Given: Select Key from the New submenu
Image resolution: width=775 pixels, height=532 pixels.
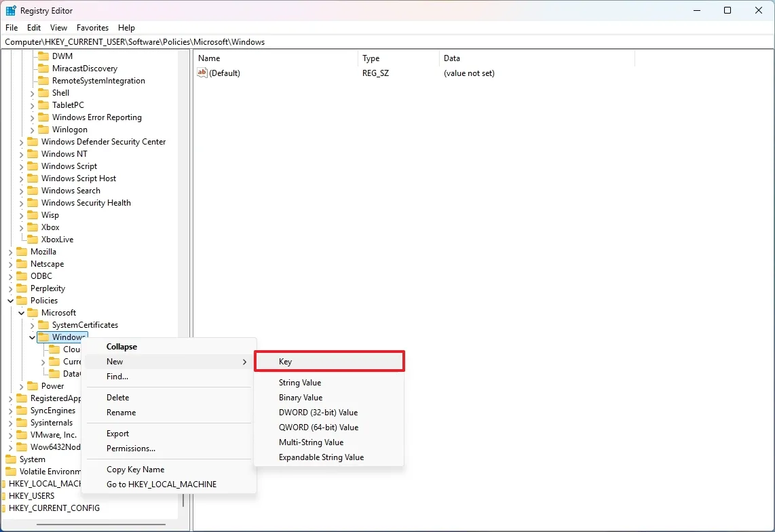Looking at the screenshot, I should pos(285,361).
